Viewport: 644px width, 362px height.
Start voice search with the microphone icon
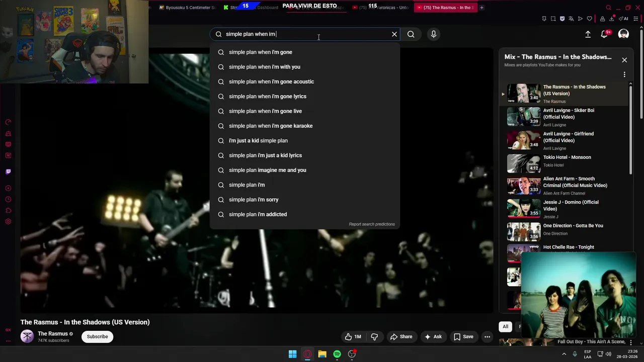click(x=434, y=34)
